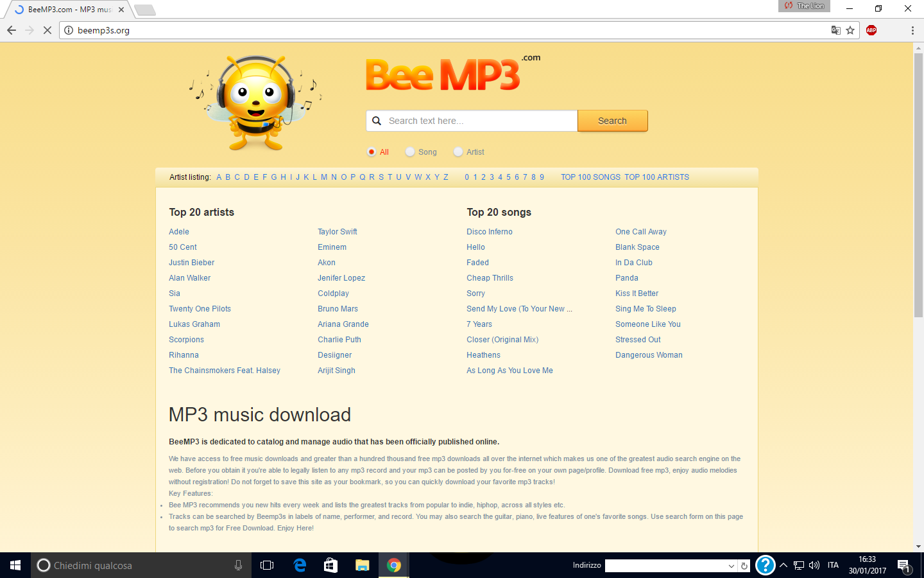Select the Song radio button
This screenshot has width=924, height=578.
(x=410, y=152)
